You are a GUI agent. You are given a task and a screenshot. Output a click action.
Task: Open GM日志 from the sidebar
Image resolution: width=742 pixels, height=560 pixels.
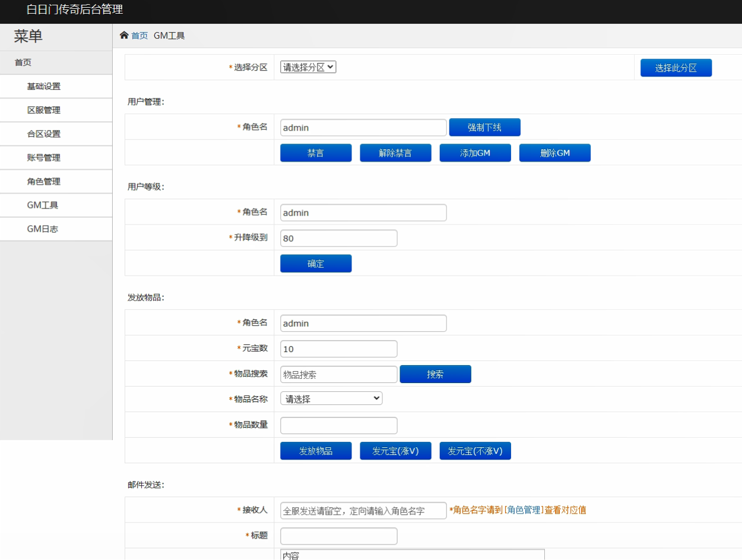coord(56,229)
